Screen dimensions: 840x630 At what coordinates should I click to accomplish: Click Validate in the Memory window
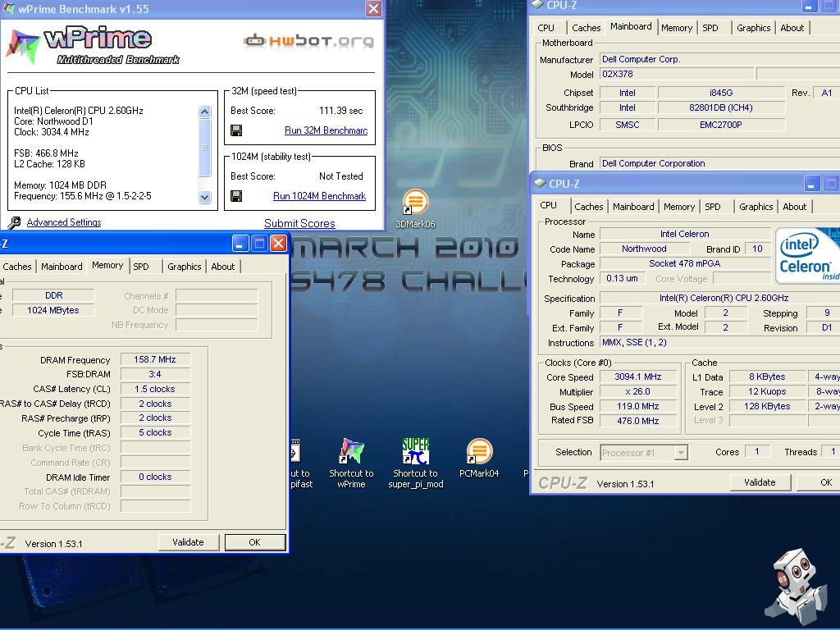point(188,542)
